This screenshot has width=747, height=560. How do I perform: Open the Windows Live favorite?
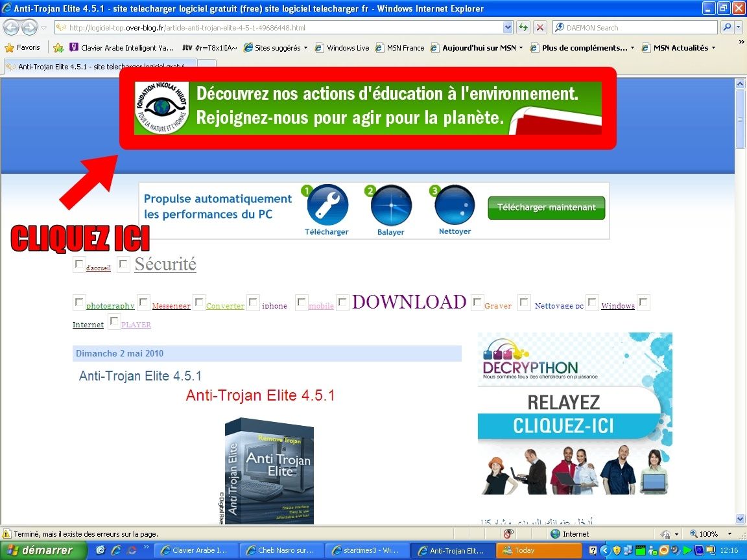pyautogui.click(x=342, y=47)
